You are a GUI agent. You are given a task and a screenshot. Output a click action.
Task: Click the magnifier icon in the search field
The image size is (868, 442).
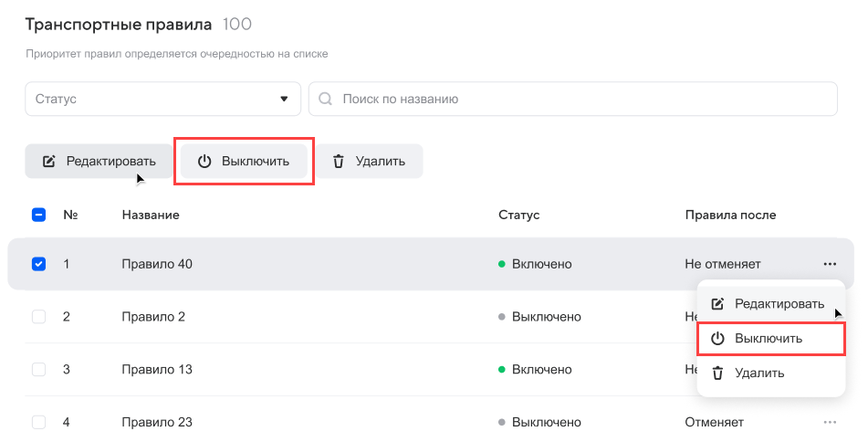click(x=325, y=99)
